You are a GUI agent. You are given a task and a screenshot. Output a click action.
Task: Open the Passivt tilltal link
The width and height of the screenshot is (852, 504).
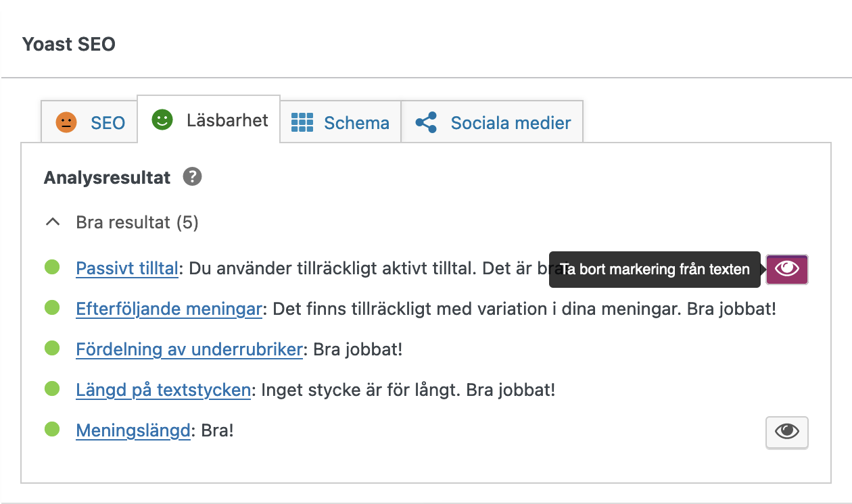(127, 268)
